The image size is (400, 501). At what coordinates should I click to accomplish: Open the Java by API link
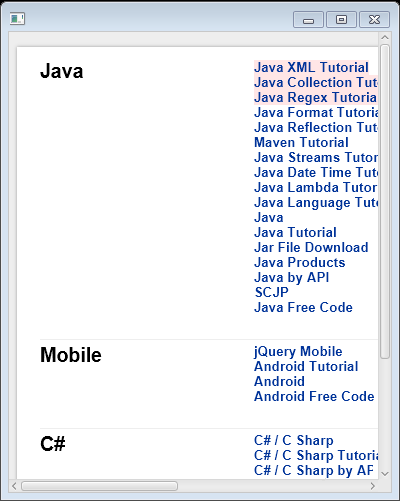(x=292, y=278)
